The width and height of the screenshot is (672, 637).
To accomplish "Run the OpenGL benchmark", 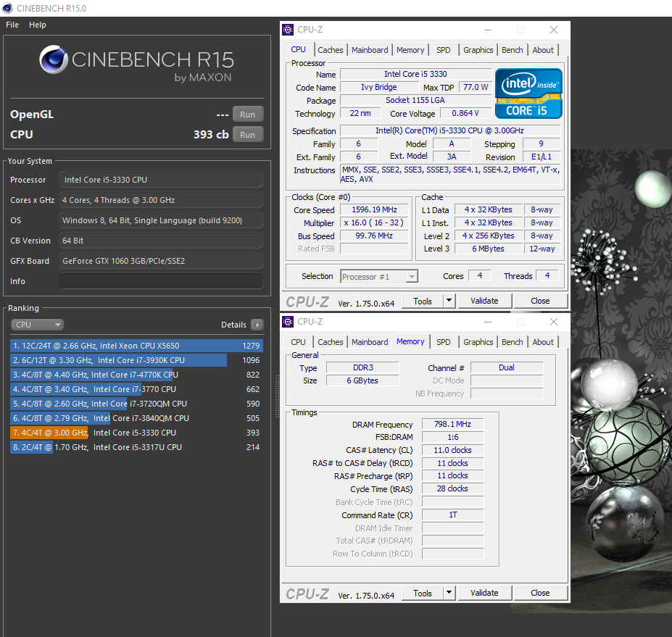I will click(x=248, y=115).
